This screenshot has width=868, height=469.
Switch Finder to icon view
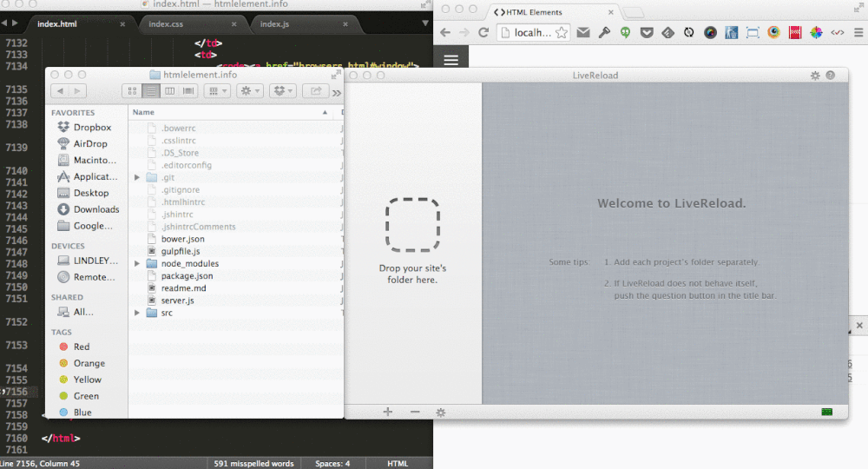[x=132, y=91]
